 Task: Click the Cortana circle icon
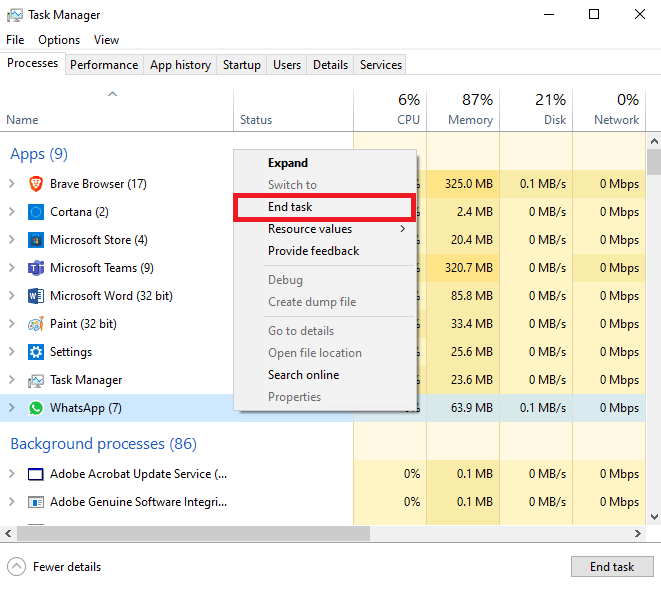click(x=36, y=212)
